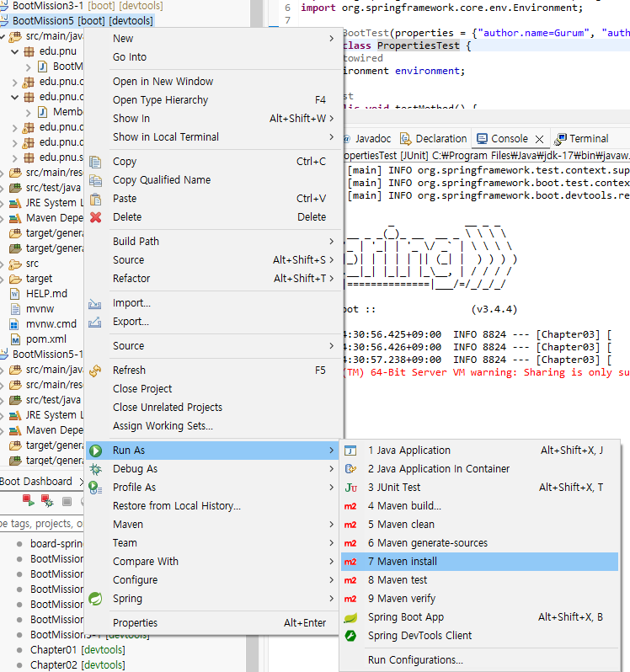Click the Profile As icon

95,488
